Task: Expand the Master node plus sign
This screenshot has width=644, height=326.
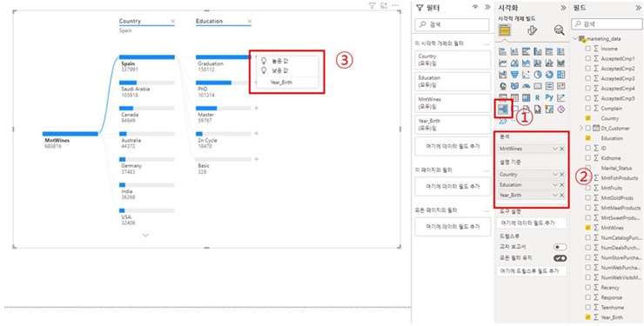Action: click(x=256, y=108)
